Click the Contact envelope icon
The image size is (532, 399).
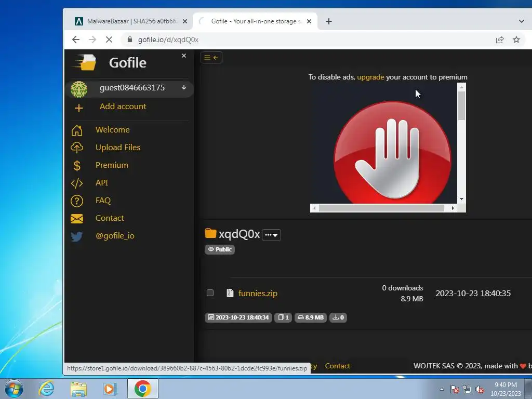(77, 219)
